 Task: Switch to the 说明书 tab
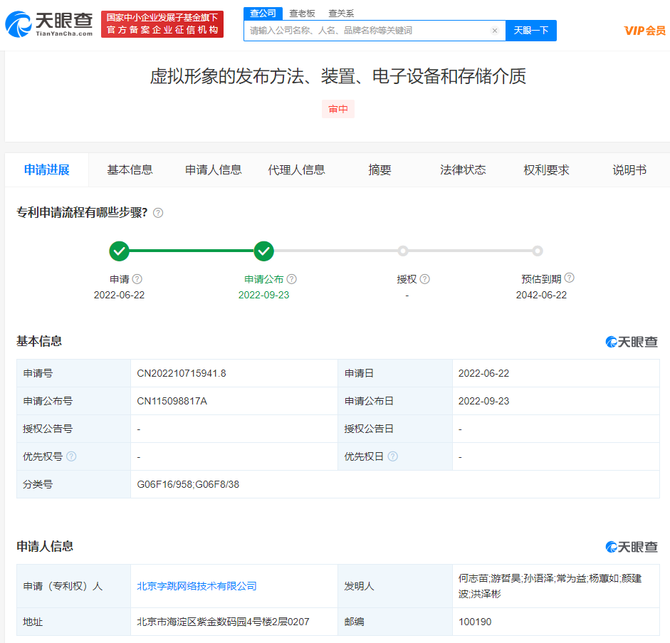[x=629, y=170]
